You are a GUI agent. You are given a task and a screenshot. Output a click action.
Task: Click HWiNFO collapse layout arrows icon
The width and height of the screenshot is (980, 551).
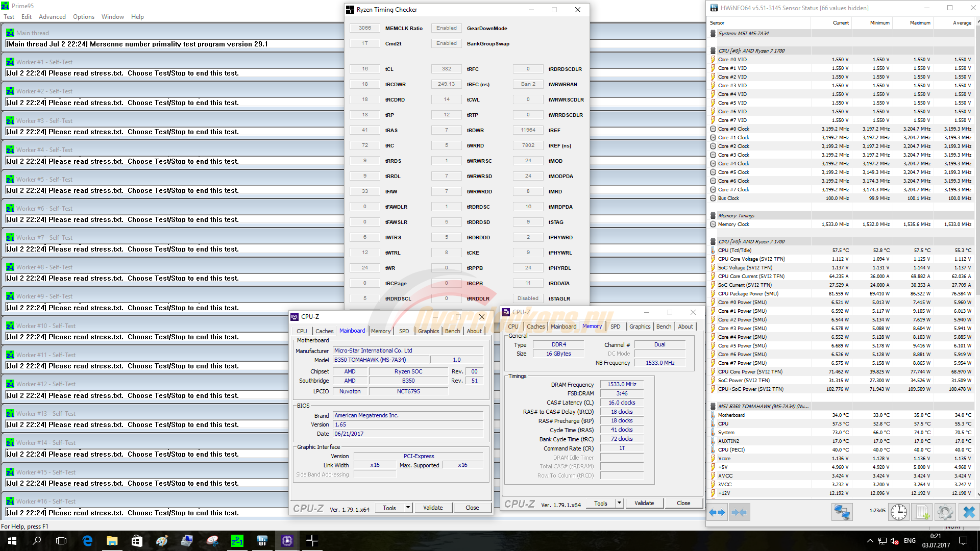click(739, 512)
